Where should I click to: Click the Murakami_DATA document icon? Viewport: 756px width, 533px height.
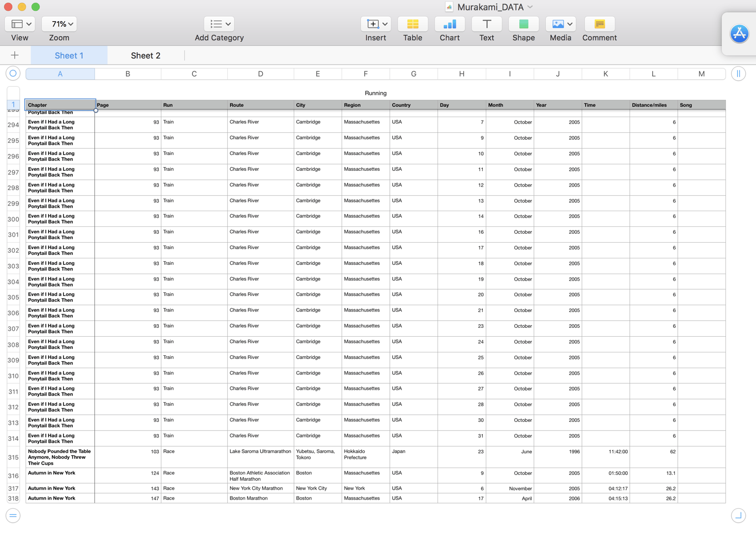point(449,7)
